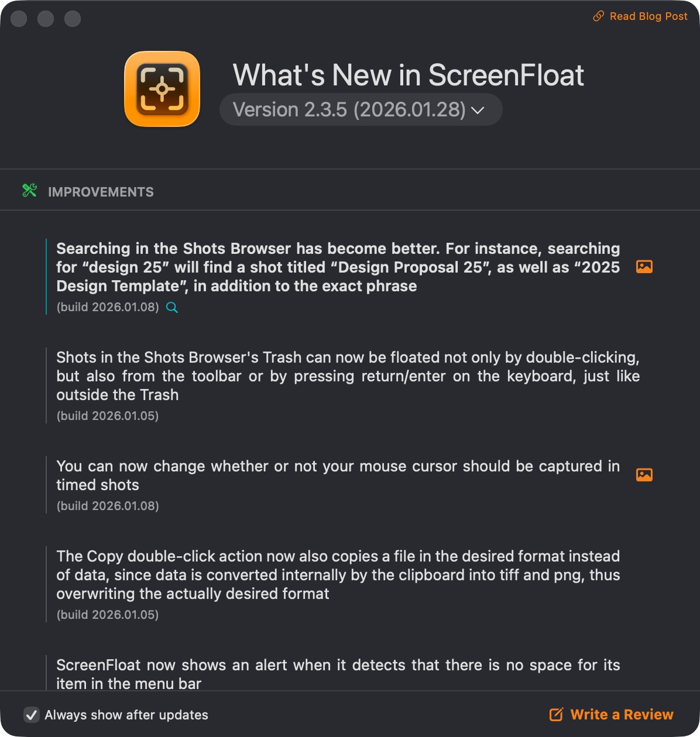The width and height of the screenshot is (700, 737).
Task: Open image preview for Shots Browser search entry
Action: click(644, 267)
